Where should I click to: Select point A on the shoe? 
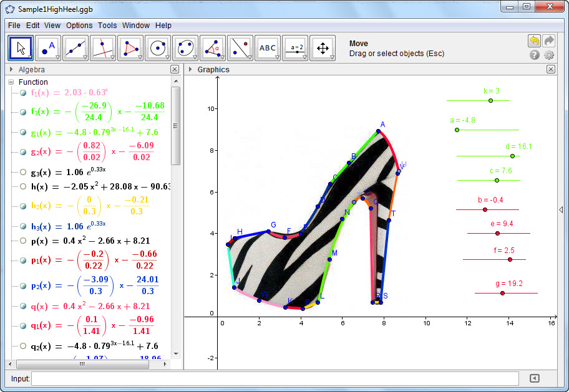click(378, 131)
